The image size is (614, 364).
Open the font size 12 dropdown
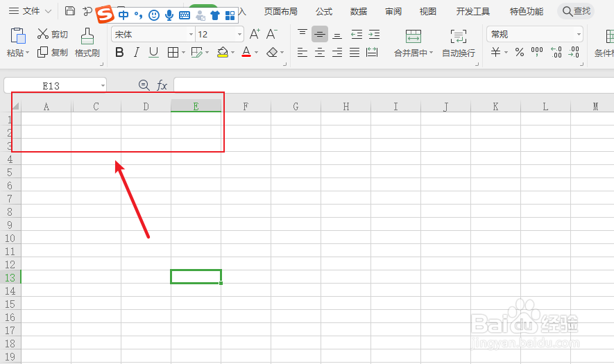(239, 35)
